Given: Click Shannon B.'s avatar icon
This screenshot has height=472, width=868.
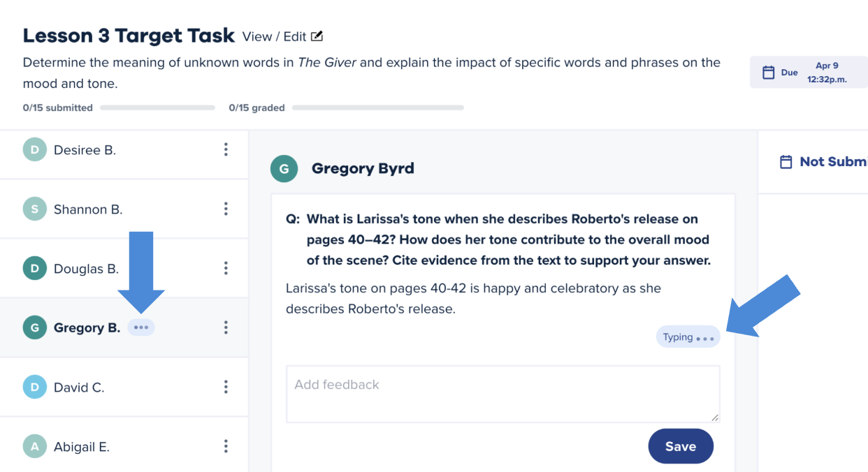Looking at the screenshot, I should click(x=35, y=209).
